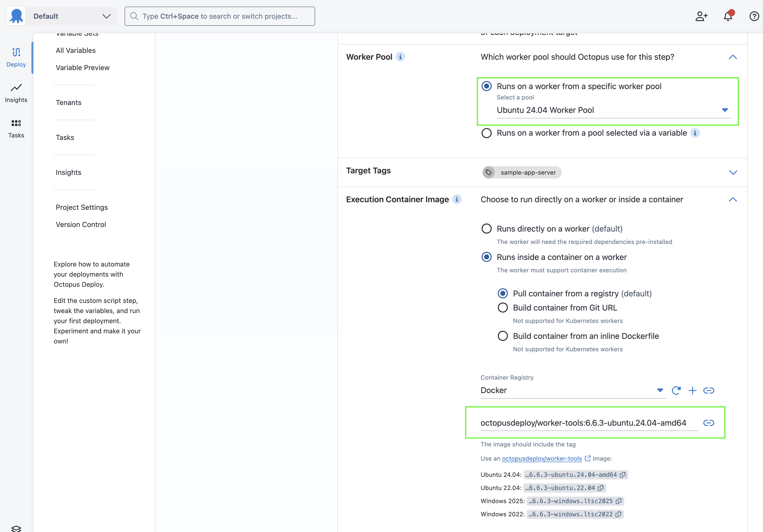The image size is (763, 532).
Task: Collapse the Worker Pool section
Action: (x=733, y=57)
